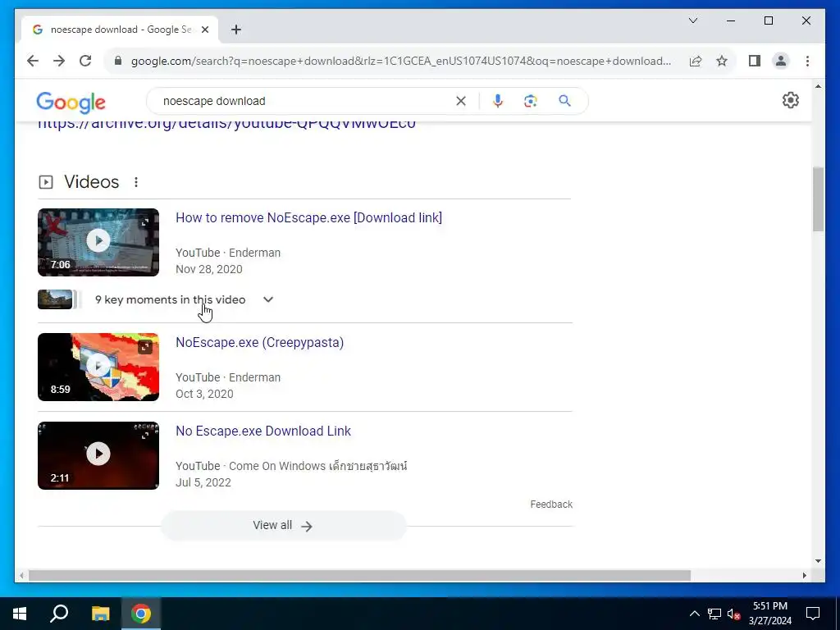Open File Explorer from the taskbar
840x630 pixels.
(x=100, y=614)
